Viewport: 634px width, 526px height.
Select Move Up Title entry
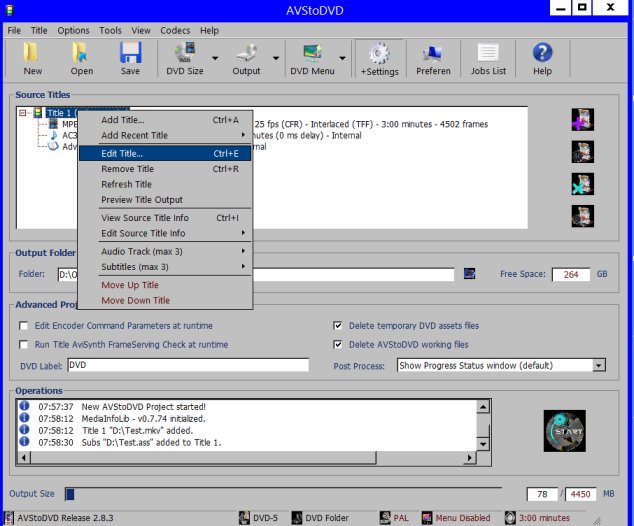[165, 285]
